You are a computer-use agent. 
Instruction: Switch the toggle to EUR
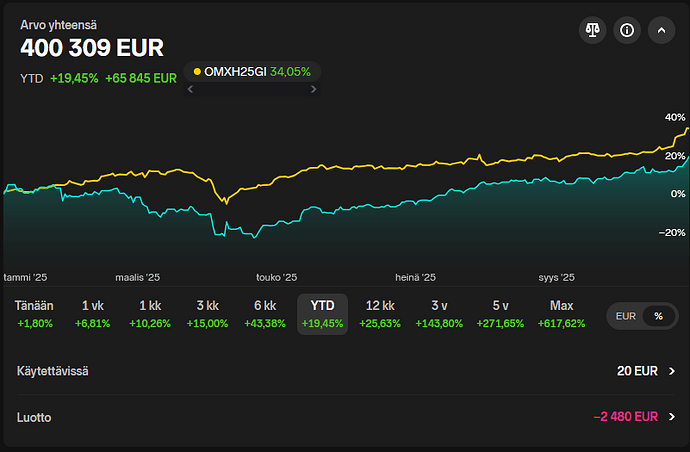(x=626, y=316)
